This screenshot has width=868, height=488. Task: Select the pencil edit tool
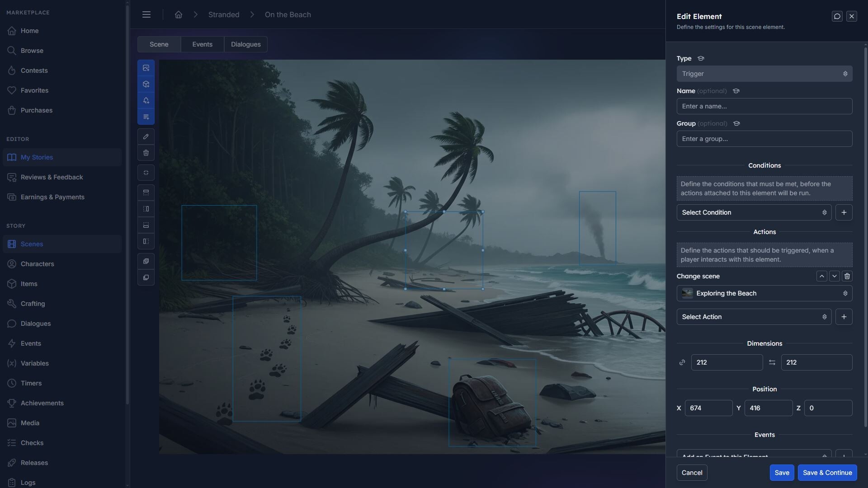146,136
